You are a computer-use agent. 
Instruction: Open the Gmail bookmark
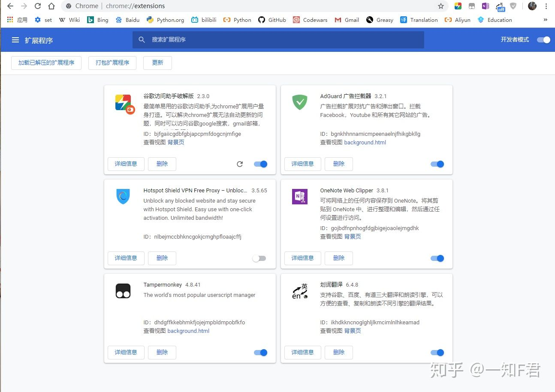347,20
